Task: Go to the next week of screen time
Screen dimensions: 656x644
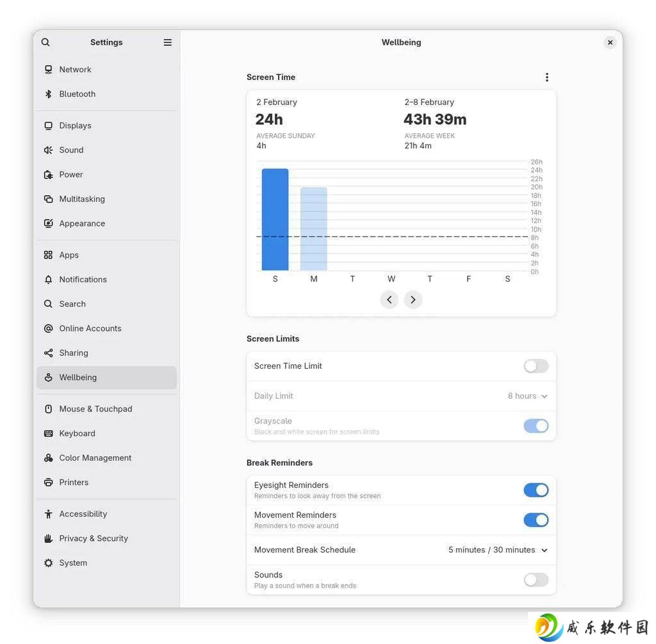Action: point(413,300)
